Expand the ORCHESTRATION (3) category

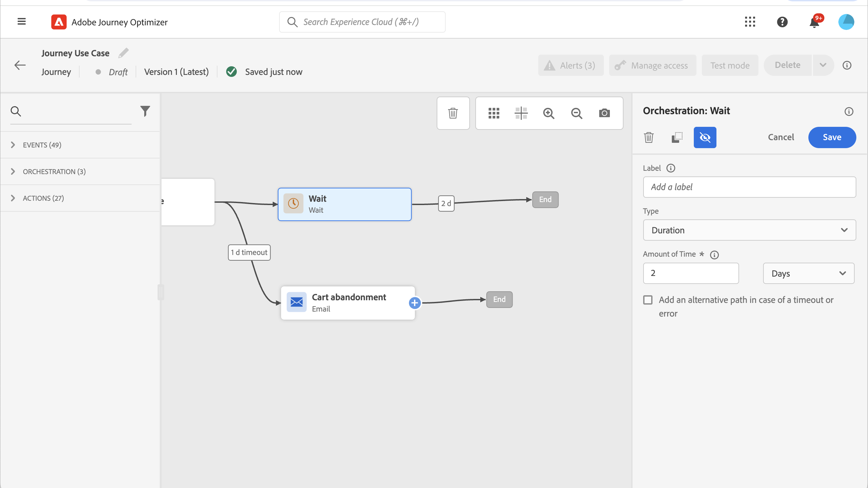(x=54, y=171)
